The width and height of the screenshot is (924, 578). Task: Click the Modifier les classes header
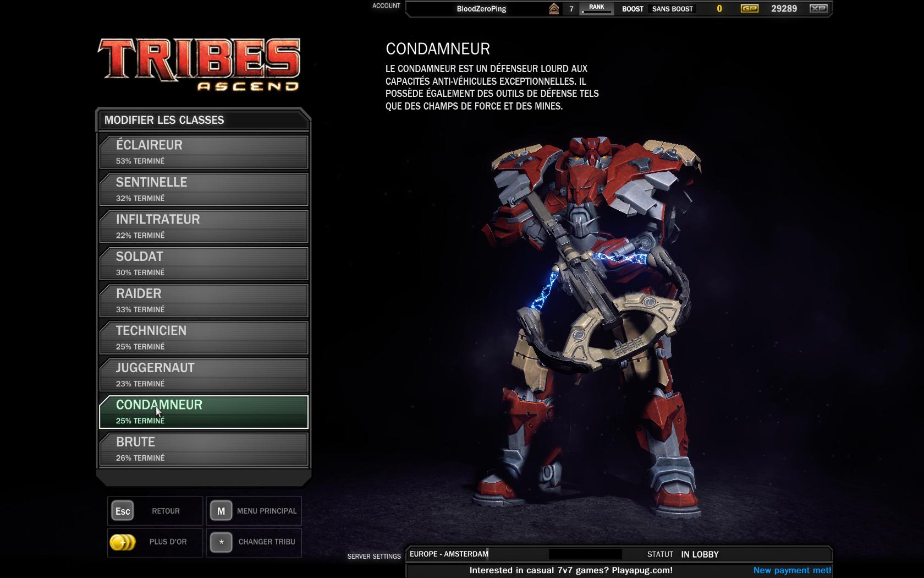[164, 120]
